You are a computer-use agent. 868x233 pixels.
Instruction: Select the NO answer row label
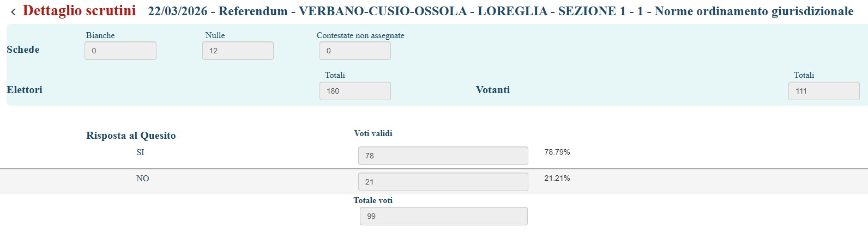point(142,179)
